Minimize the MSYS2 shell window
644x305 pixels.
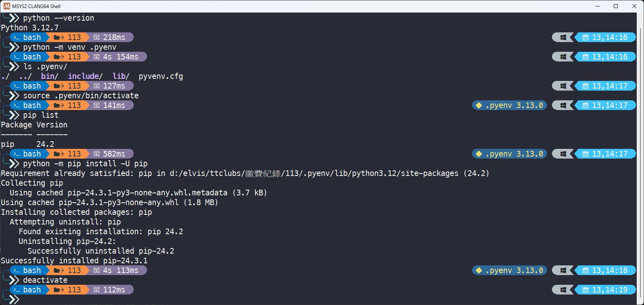pyautogui.click(x=597, y=6)
